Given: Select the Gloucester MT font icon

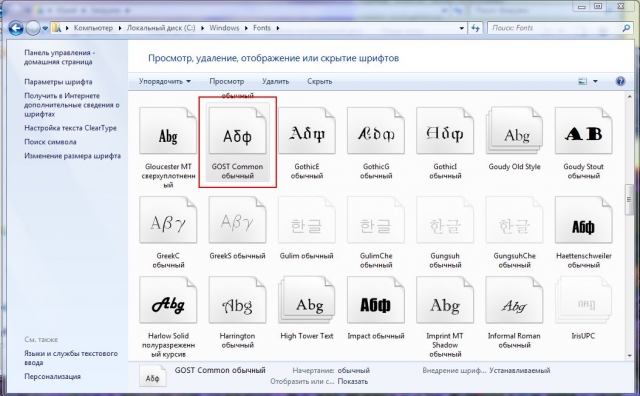Looking at the screenshot, I should (168, 131).
